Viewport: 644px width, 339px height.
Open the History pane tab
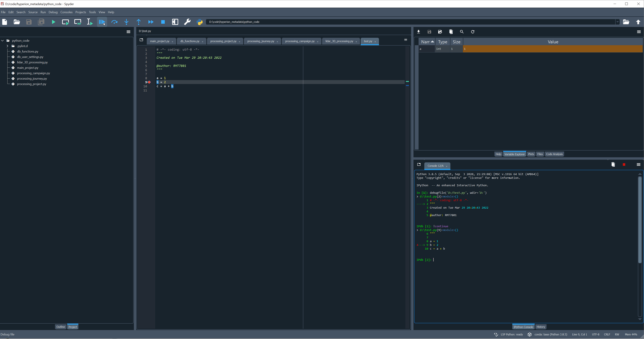pos(540,327)
